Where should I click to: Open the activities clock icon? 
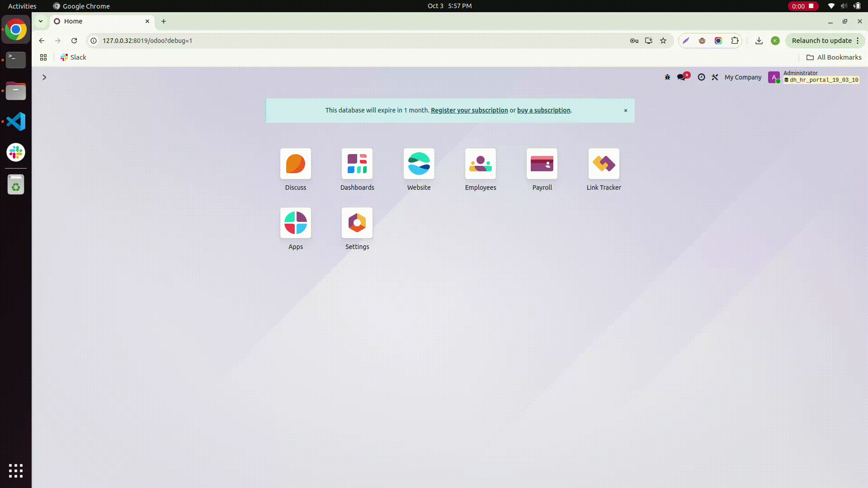(701, 77)
